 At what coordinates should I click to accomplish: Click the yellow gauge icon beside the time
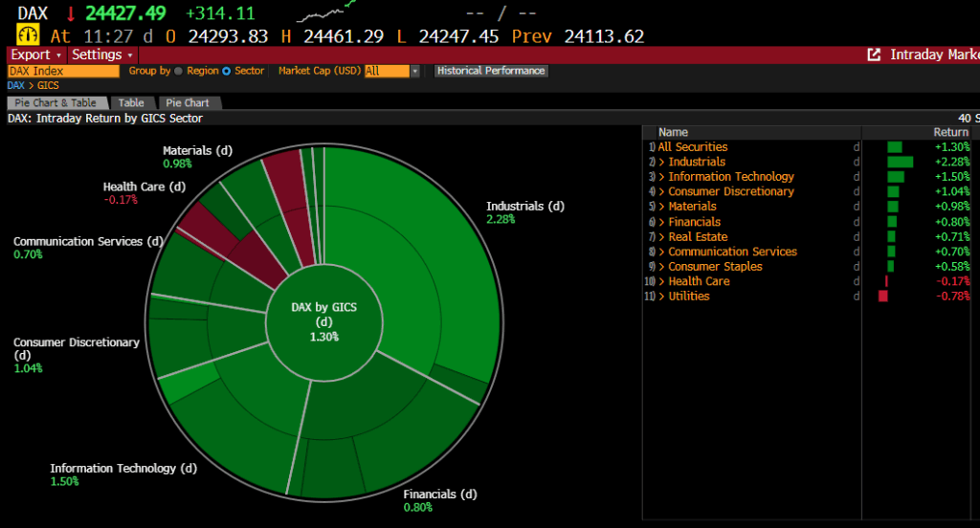pos(28,35)
